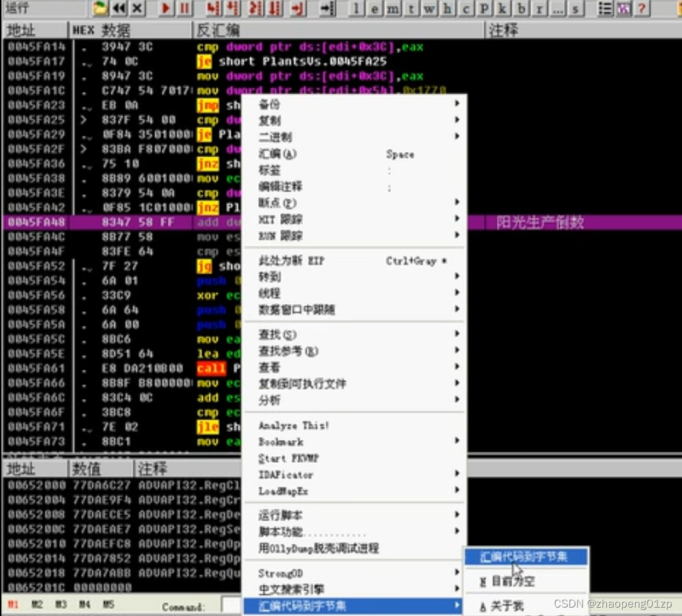
Task: Click the Restart program rewind icon
Action: coord(119,8)
